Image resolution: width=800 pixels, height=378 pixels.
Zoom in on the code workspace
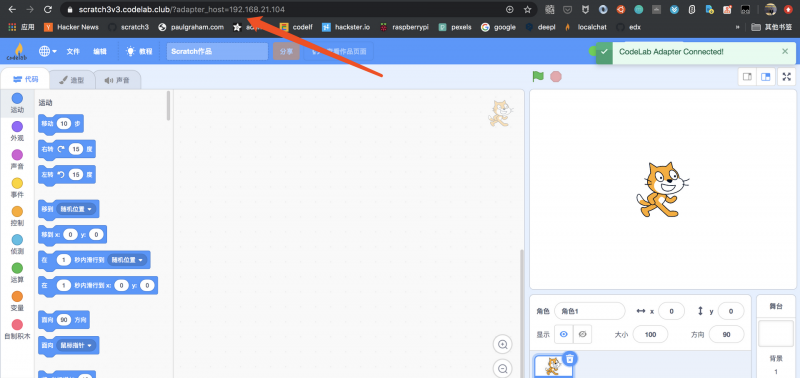point(503,345)
